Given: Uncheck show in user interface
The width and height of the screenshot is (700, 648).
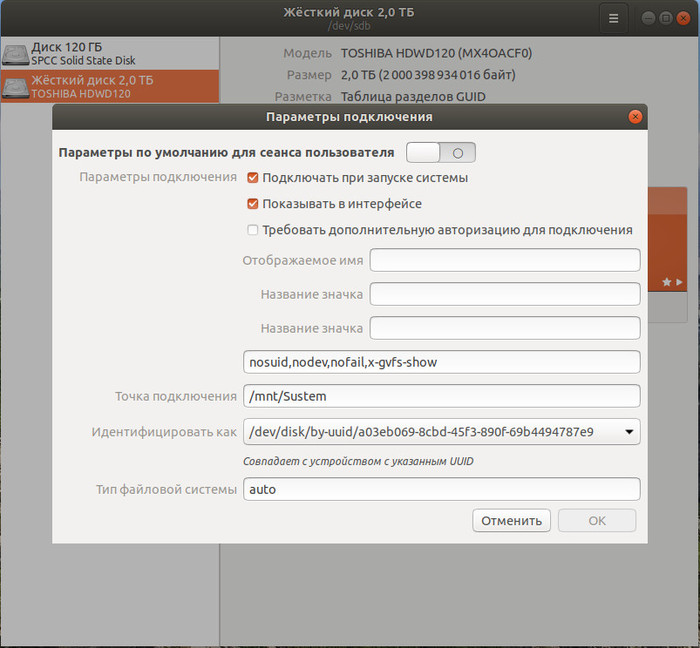Looking at the screenshot, I should (x=253, y=204).
